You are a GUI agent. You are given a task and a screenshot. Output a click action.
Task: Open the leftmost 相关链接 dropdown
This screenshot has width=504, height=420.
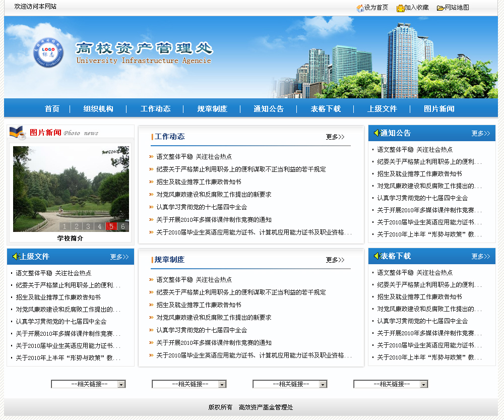tap(121, 384)
